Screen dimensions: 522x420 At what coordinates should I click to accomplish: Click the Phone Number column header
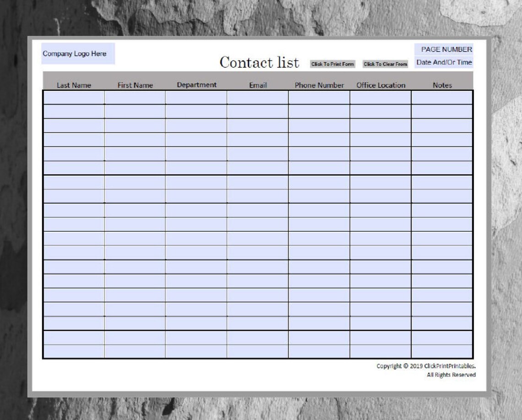click(x=319, y=85)
